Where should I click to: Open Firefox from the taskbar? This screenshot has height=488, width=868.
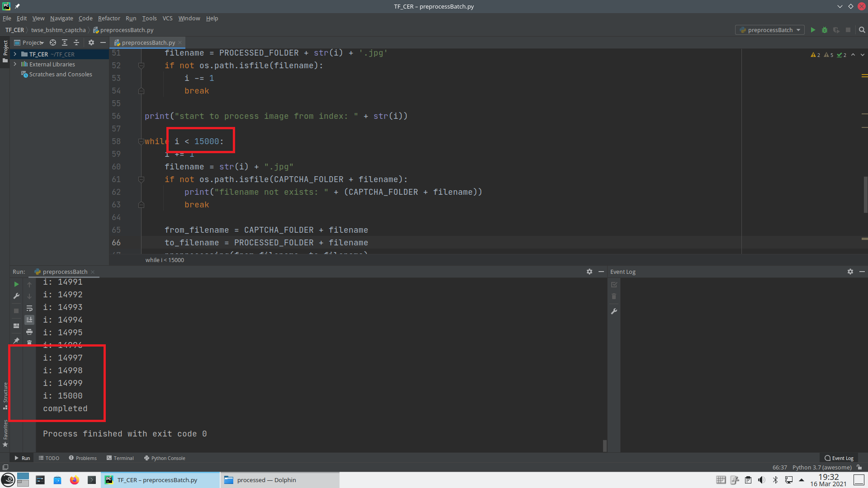(75, 480)
